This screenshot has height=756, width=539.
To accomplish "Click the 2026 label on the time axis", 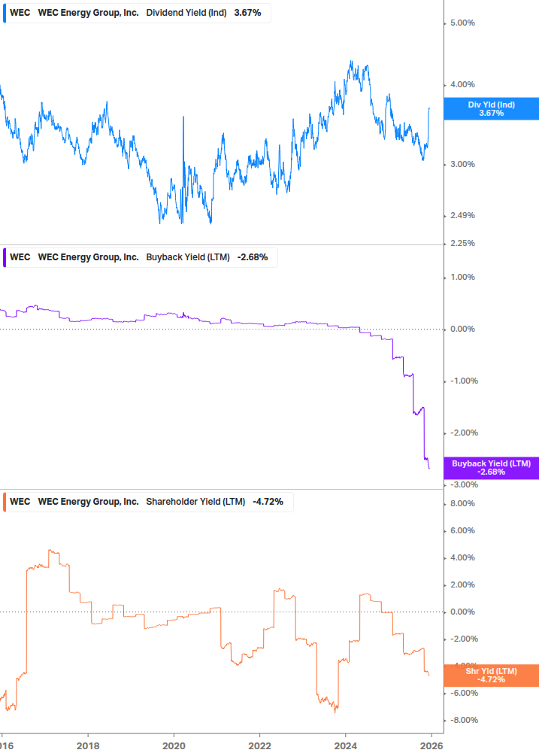I will (432, 746).
